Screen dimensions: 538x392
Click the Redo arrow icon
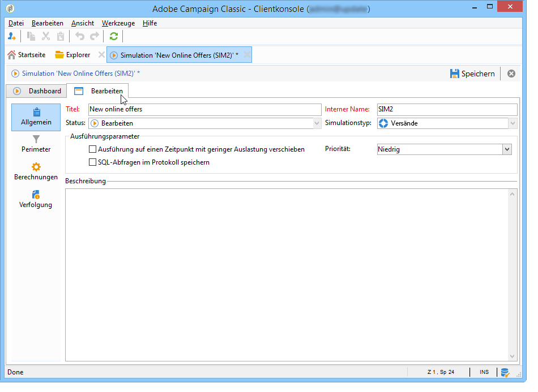[x=95, y=36]
